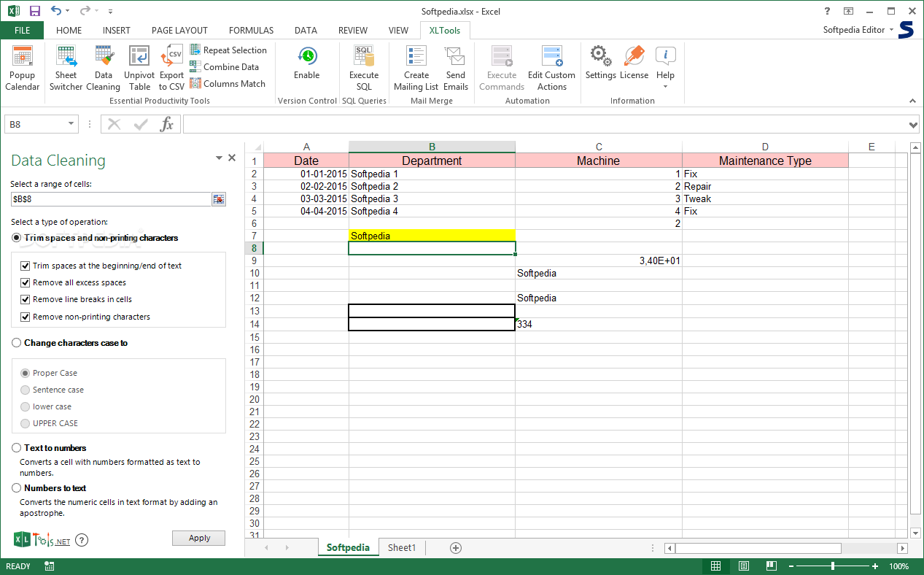924x575 pixels.
Task: Click the help question mark in Data Cleaning pane
Action: click(x=82, y=540)
